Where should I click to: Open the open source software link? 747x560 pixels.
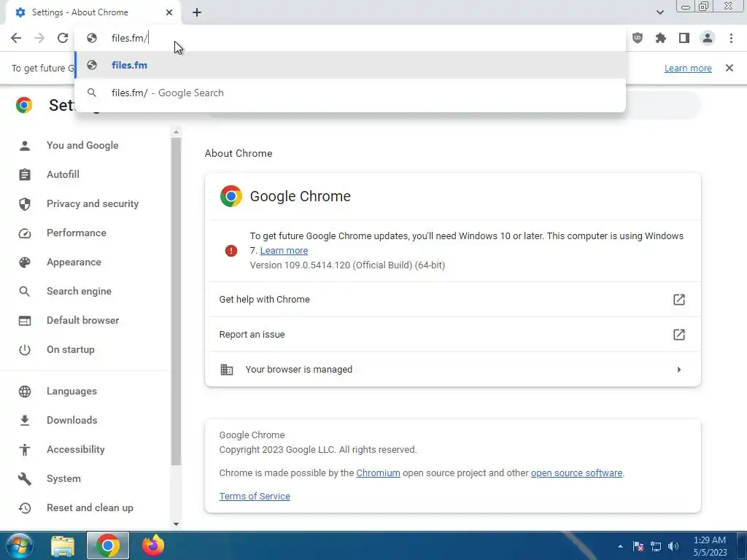tap(576, 472)
